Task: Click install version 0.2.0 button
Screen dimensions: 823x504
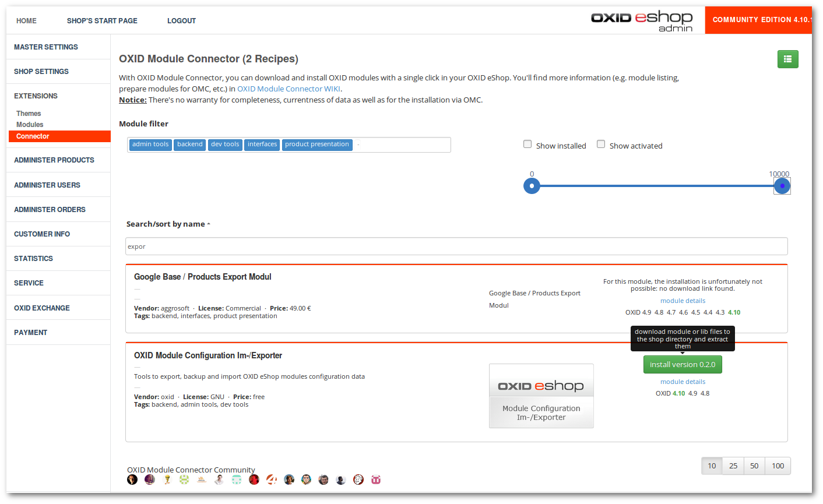Action: (x=683, y=364)
